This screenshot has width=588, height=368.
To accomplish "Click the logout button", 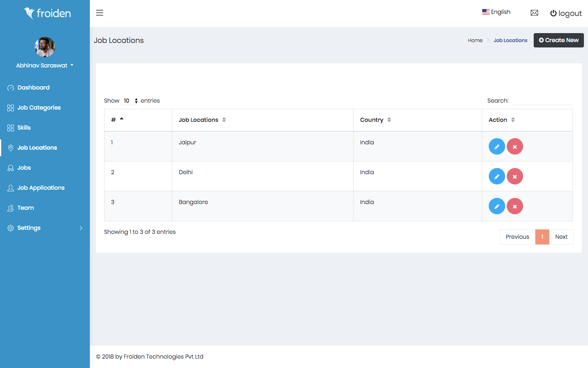I will [x=566, y=13].
